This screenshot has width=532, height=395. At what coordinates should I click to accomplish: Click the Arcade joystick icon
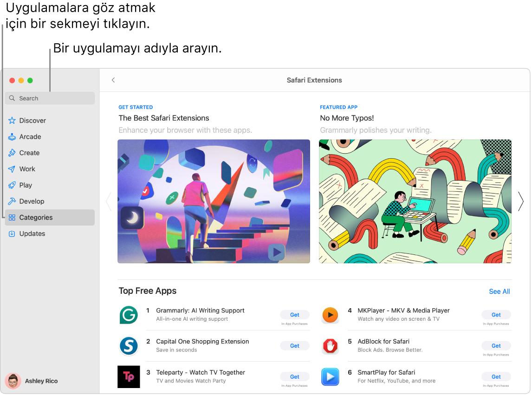click(12, 137)
